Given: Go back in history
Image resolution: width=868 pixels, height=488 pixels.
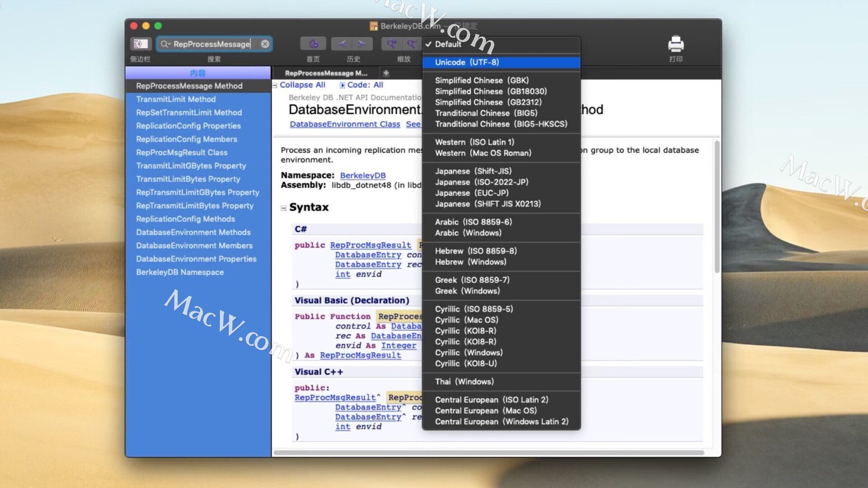Looking at the screenshot, I should point(342,44).
